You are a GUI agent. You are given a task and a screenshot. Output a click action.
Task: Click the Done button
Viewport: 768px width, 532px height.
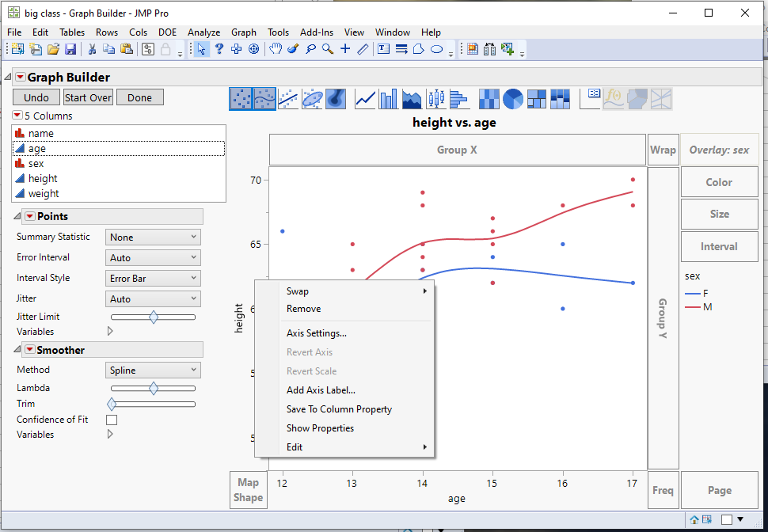click(x=139, y=97)
